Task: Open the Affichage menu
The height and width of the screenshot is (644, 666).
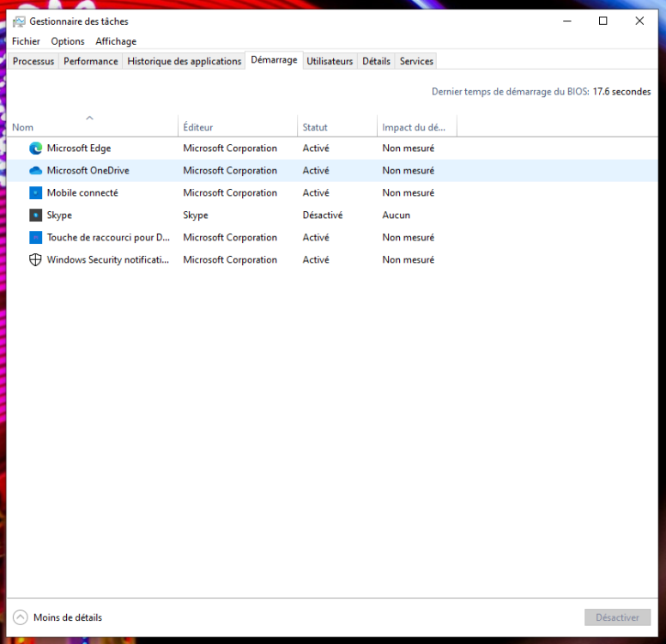Action: pos(116,41)
